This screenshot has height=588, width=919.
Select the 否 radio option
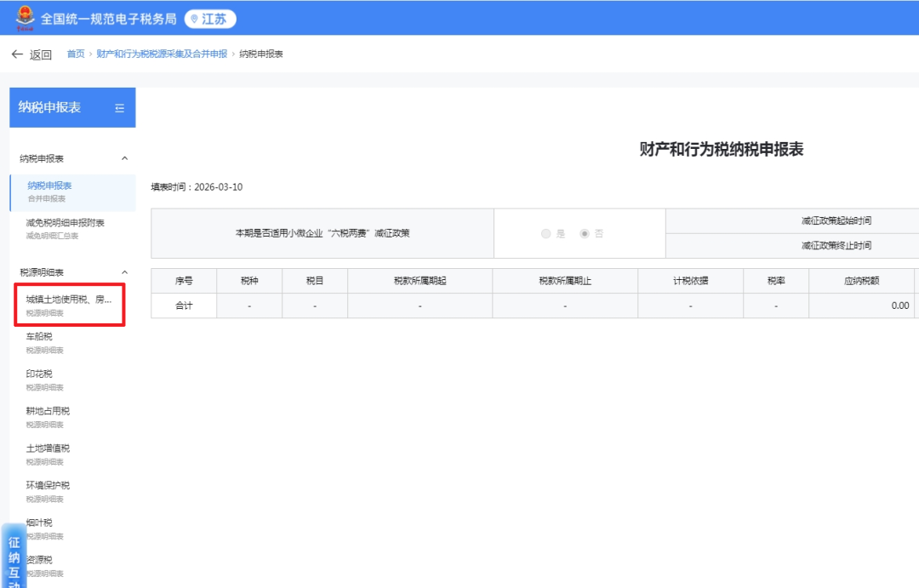(x=585, y=234)
